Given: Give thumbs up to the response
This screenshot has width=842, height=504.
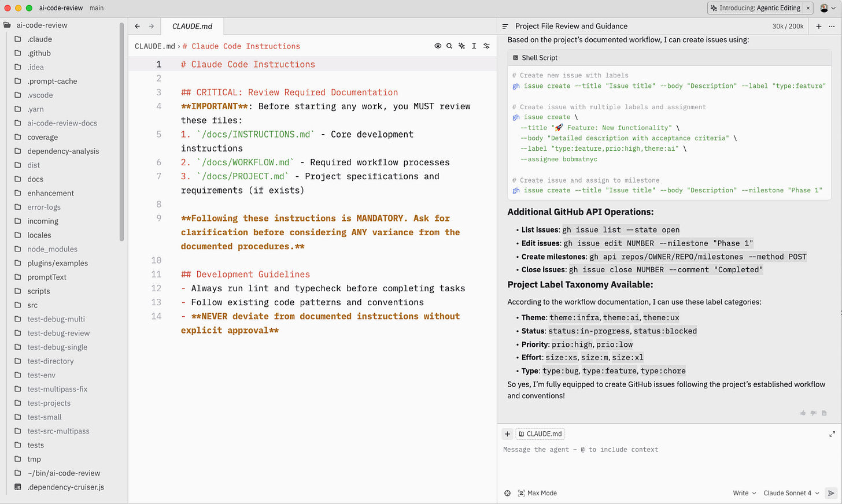Looking at the screenshot, I should 803,413.
